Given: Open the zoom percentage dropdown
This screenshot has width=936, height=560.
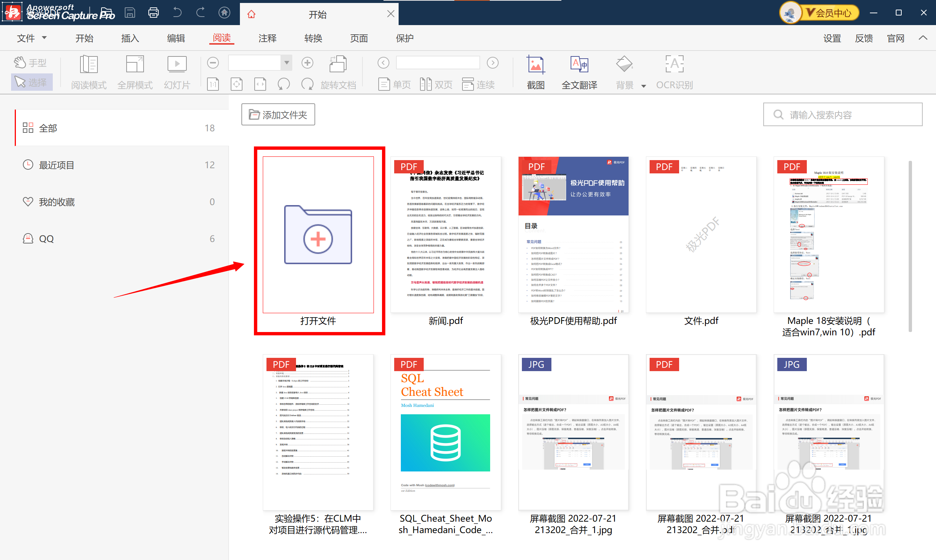Looking at the screenshot, I should pos(286,63).
